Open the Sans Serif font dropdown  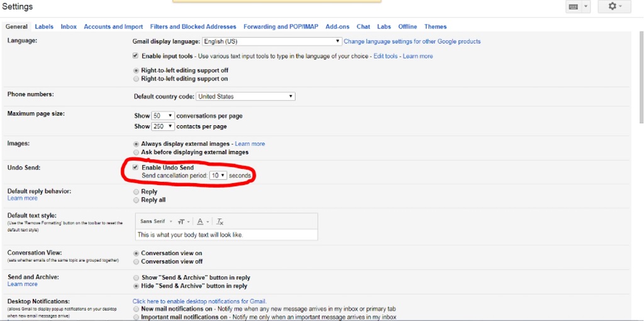pos(157,222)
